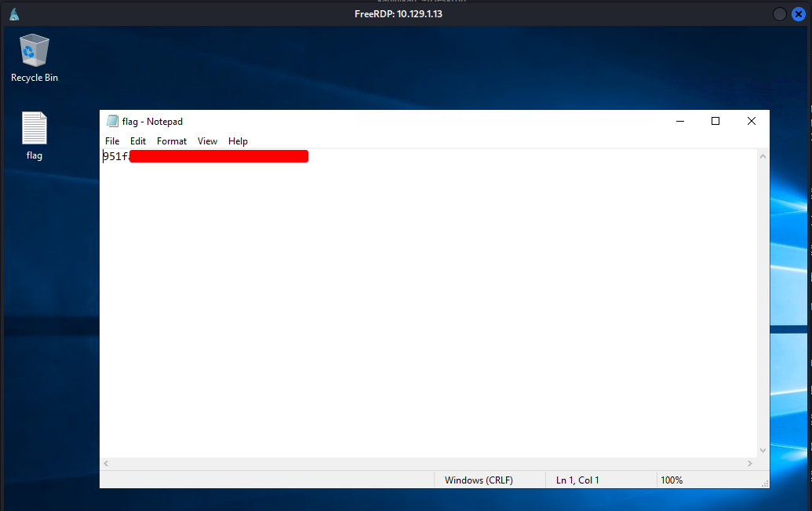
Task: Open the View menu
Action: (x=207, y=141)
